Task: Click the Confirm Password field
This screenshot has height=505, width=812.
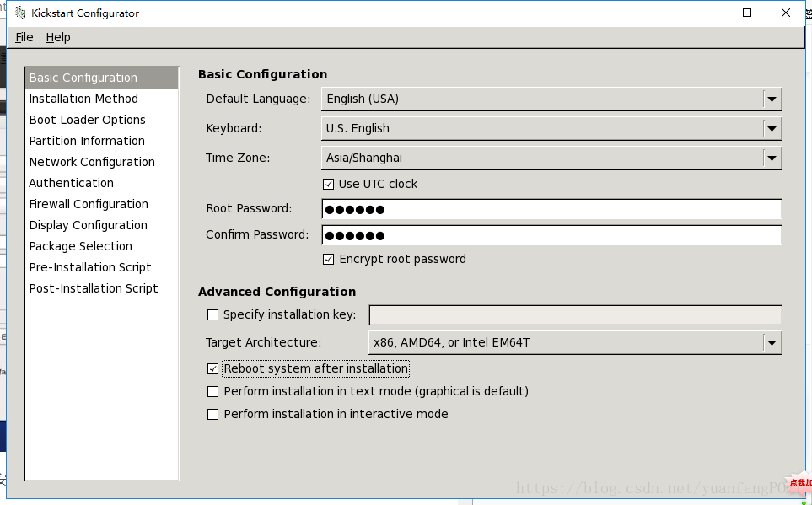Action: 551,235
